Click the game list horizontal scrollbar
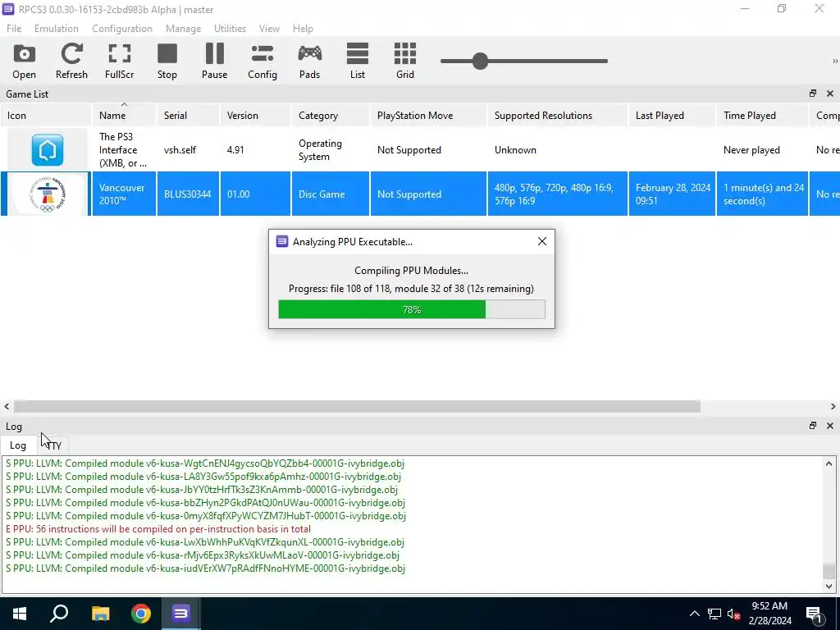Screen dimensions: 840x630 tap(357, 407)
